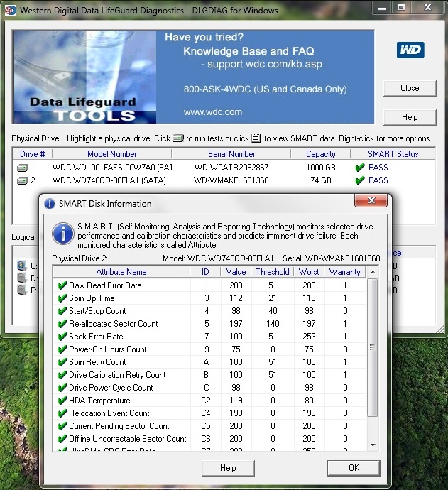Select the Raw Read Error Rate attribute name

click(x=105, y=285)
